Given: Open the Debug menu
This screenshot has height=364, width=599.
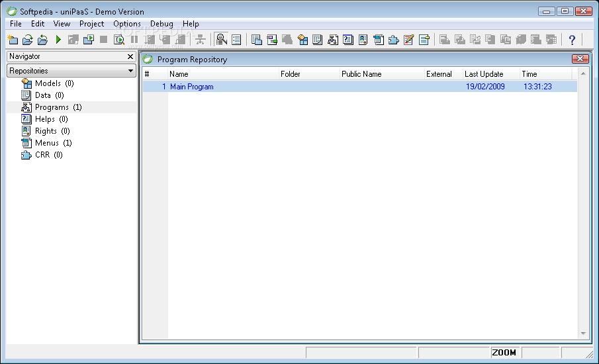Looking at the screenshot, I should point(161,24).
